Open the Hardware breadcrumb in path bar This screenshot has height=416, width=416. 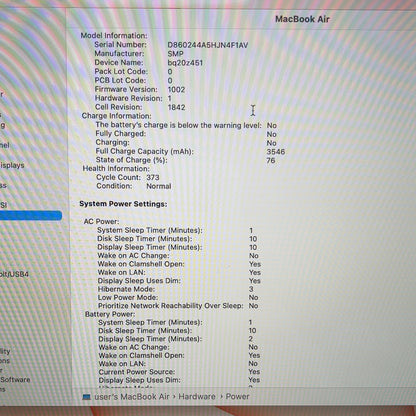click(x=197, y=397)
